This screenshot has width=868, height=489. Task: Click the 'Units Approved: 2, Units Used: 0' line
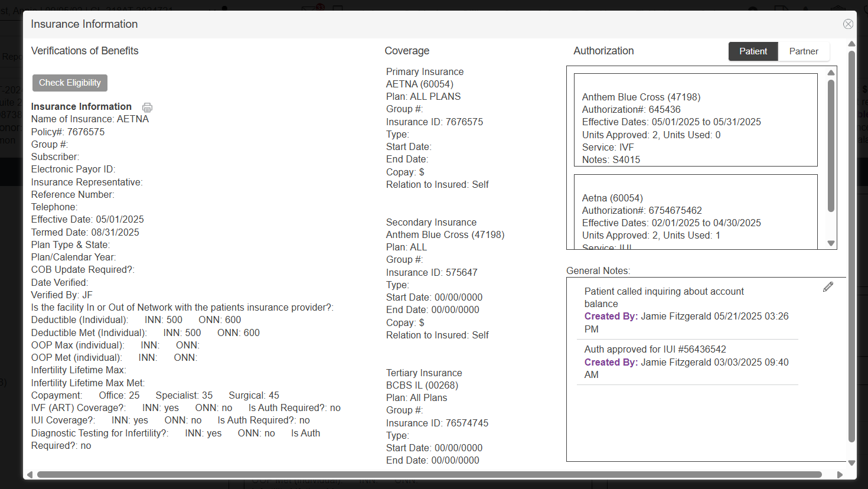pos(651,135)
